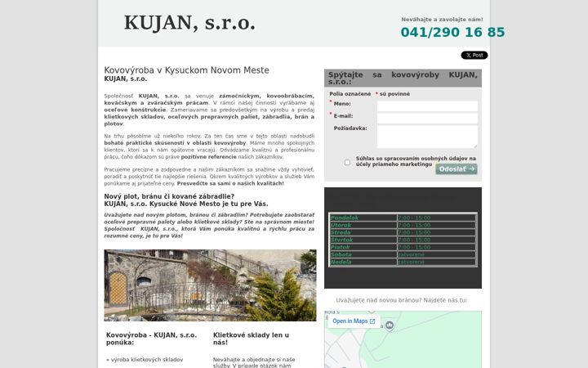Viewport: 588px width, 368px height.
Task: Click the heading starting 'Nový plot, bránu či'
Action: click(x=186, y=200)
